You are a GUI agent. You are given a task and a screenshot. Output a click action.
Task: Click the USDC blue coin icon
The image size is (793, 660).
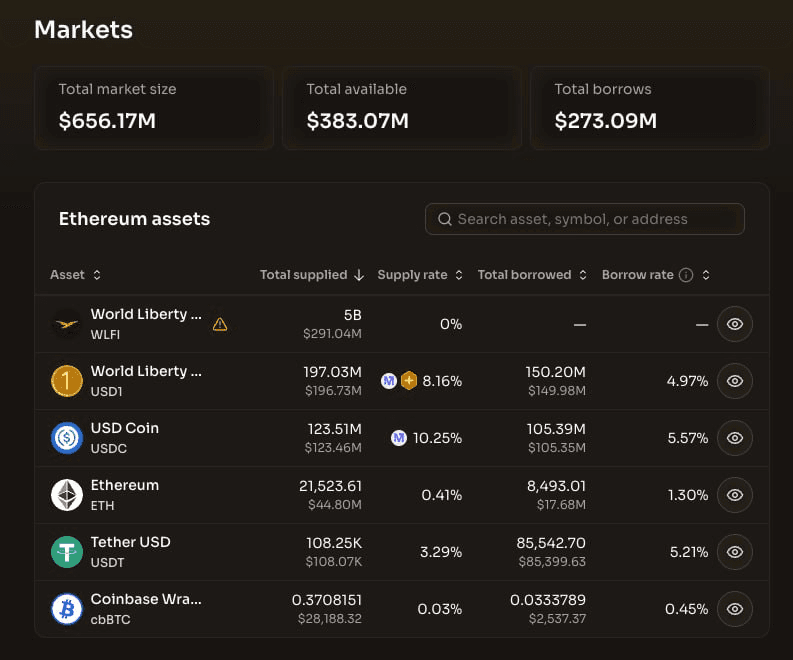pyautogui.click(x=67, y=438)
